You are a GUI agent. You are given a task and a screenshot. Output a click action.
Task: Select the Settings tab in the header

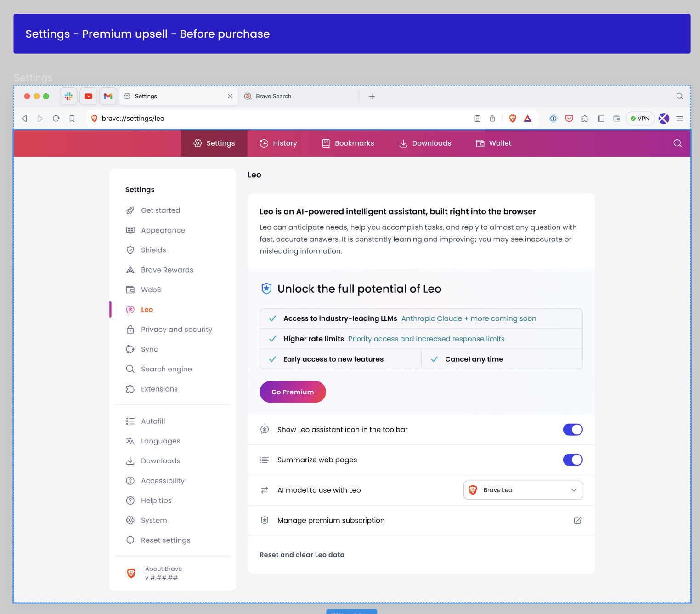pos(214,143)
